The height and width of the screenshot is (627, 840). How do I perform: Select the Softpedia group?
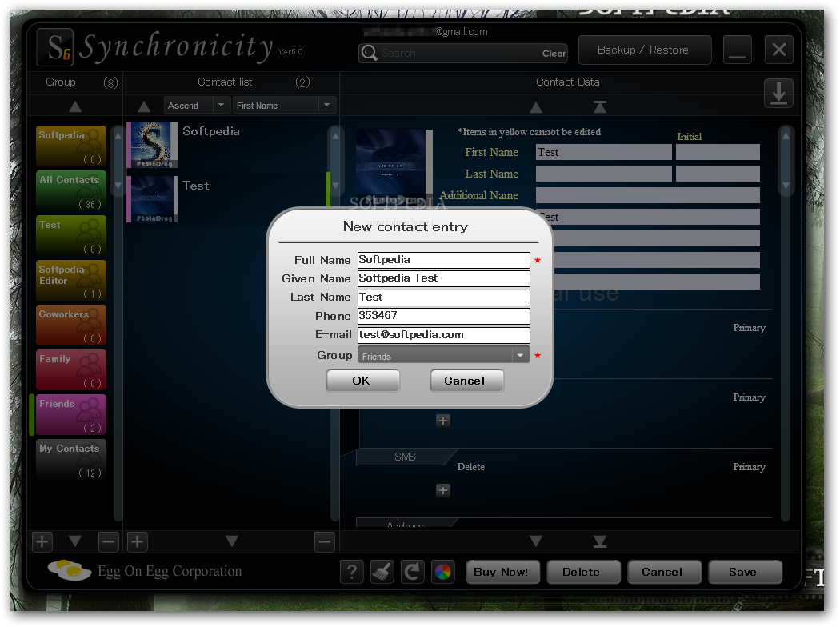point(71,146)
